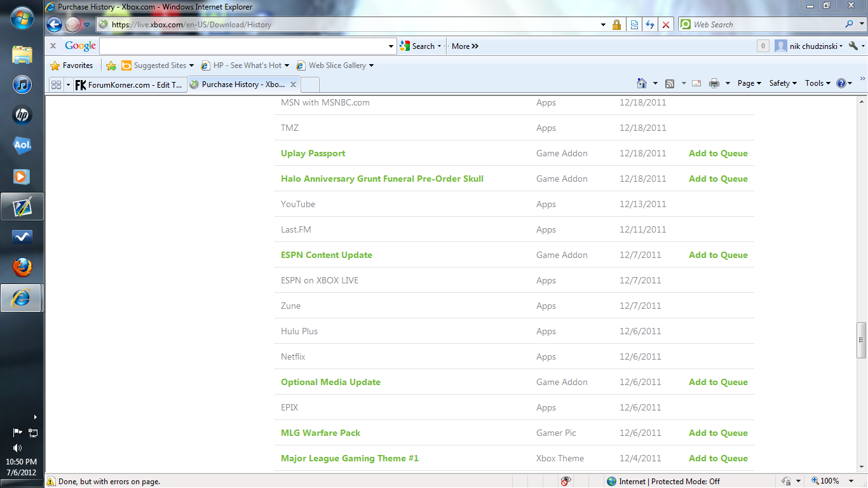868x488 pixels.
Task: Click the Help question mark icon
Action: (842, 83)
